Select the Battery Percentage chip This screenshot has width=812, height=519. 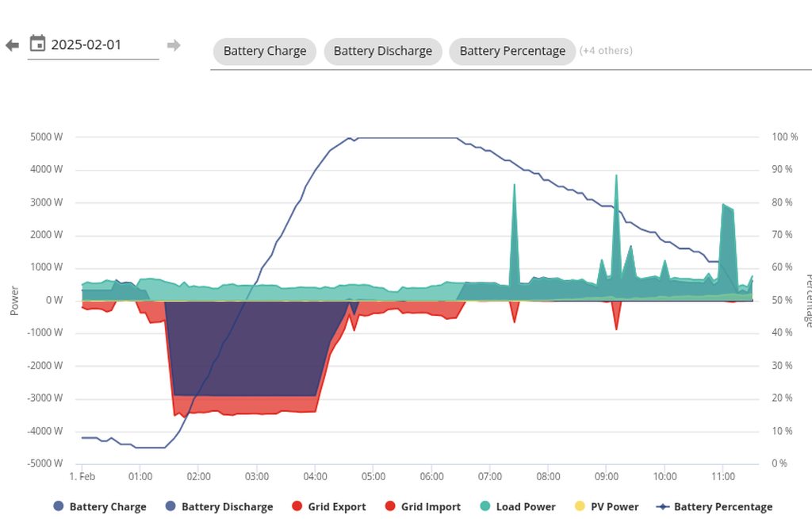click(x=511, y=51)
